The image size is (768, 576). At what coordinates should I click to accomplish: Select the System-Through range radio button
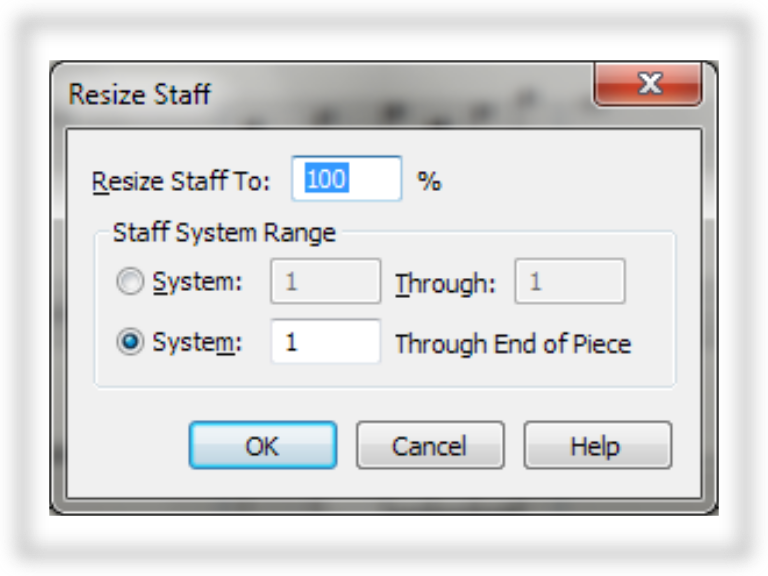click(131, 283)
